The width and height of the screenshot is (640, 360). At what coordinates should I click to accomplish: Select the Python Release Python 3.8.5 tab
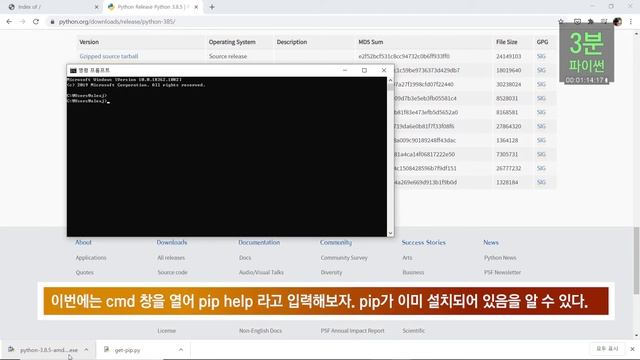point(152,7)
